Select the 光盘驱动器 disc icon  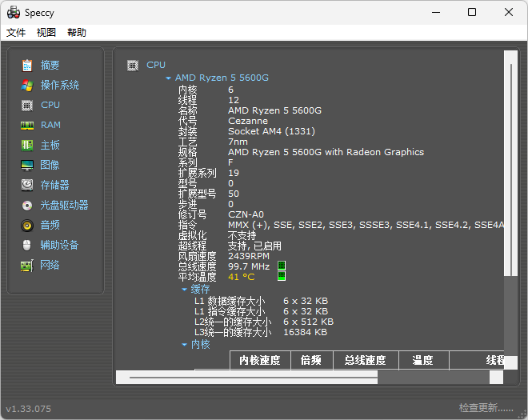point(27,205)
